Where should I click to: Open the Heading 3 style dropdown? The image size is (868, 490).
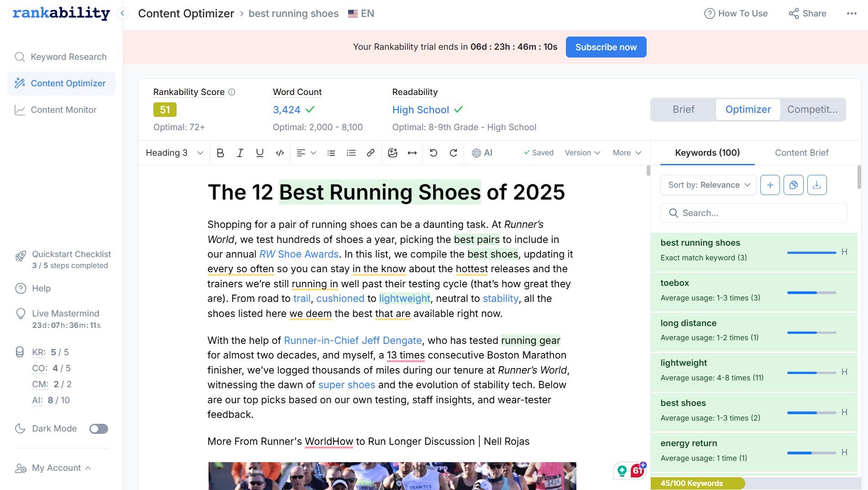[x=174, y=153]
